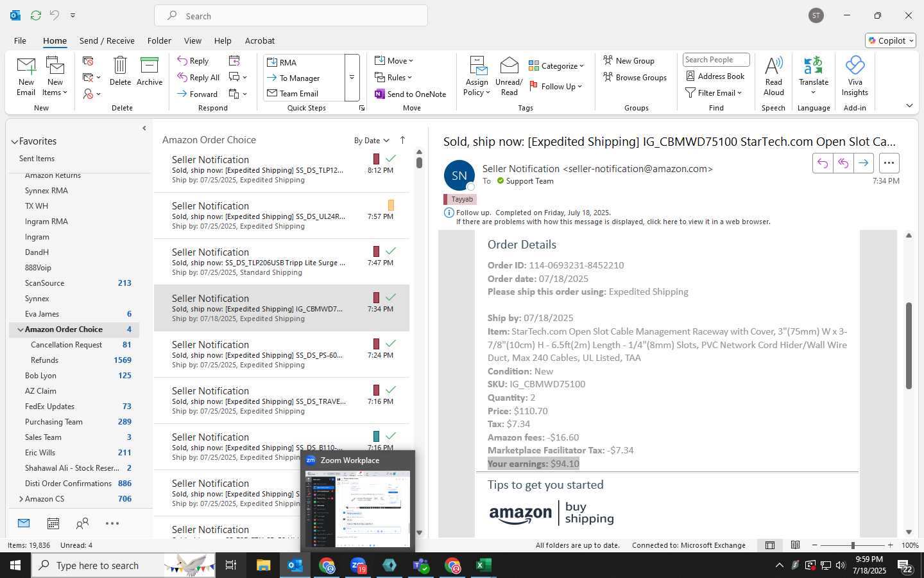The height and width of the screenshot is (578, 924).
Task: Click the Send/Receive sync icon in title bar
Action: tap(36, 15)
